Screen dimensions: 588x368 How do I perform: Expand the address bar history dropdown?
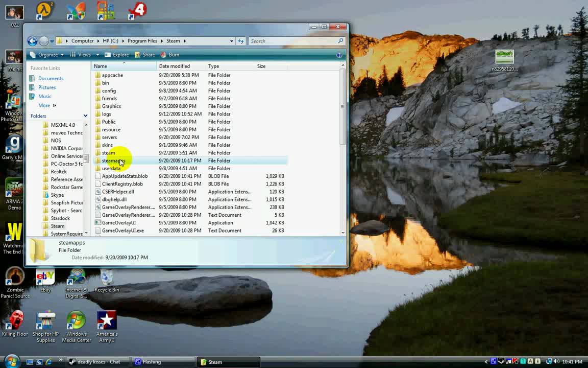pos(231,41)
